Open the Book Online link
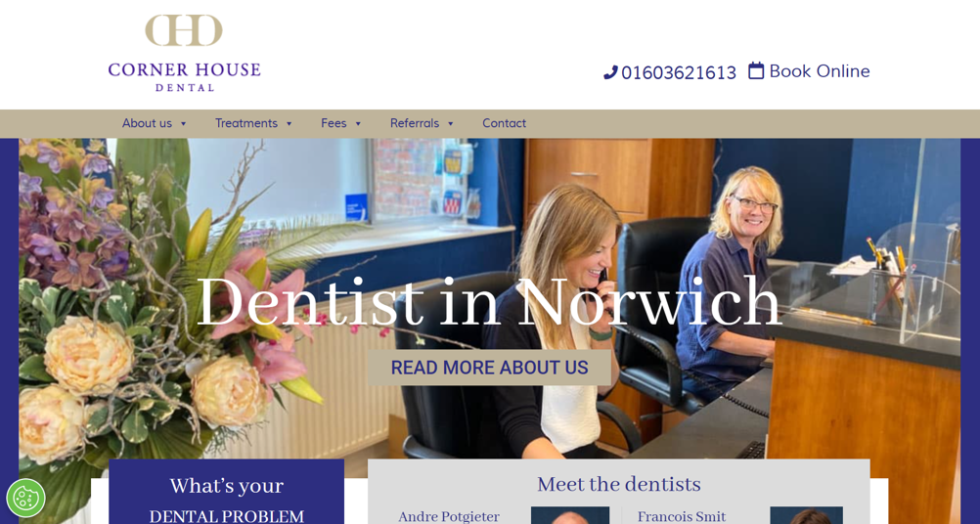The height and width of the screenshot is (524, 980). coord(820,70)
